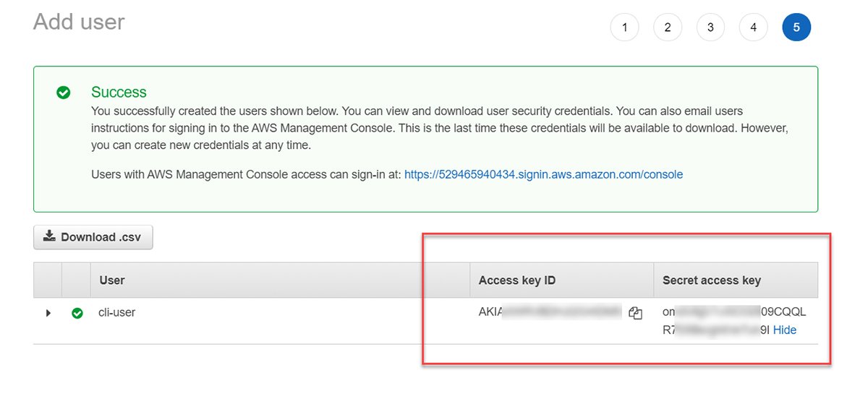868x417 pixels.
Task: Go to step 1 of wizard
Action: pos(624,27)
